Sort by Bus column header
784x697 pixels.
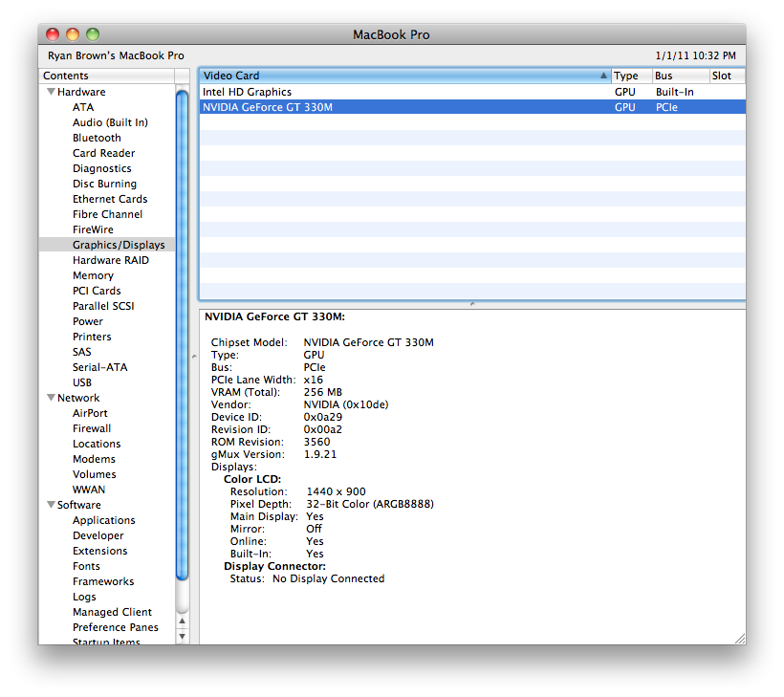pos(681,76)
